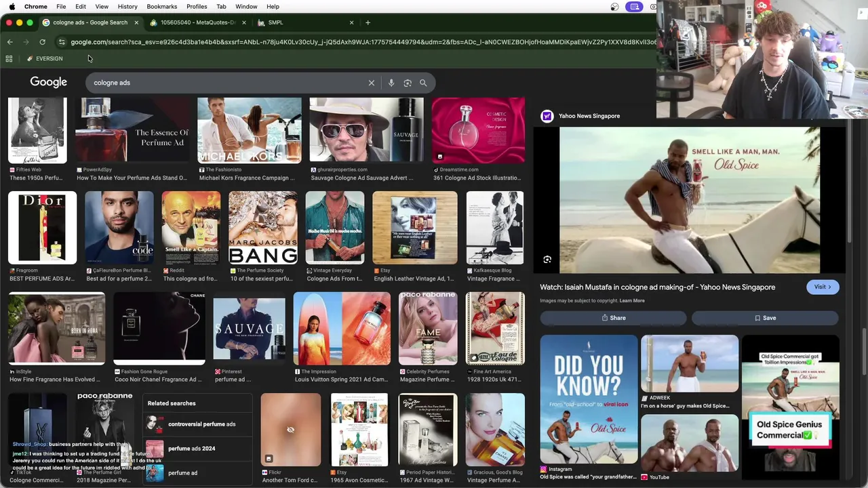This screenshot has width=868, height=488.
Task: Open the Michael Kors Fragrance Campaign image
Action: (x=249, y=130)
